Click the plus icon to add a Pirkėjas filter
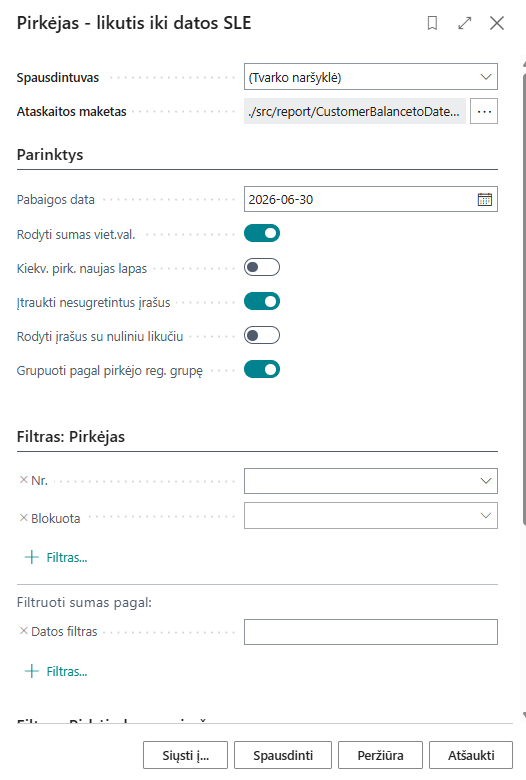 tap(32, 557)
